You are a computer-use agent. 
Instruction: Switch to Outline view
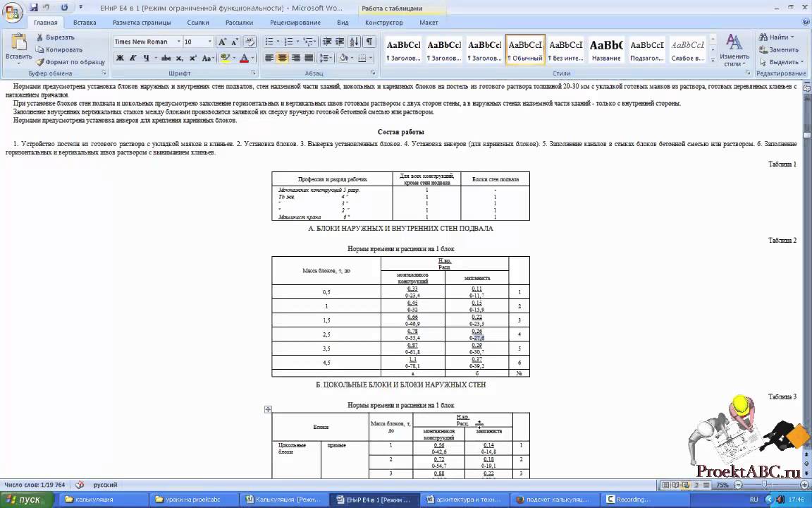click(x=696, y=485)
